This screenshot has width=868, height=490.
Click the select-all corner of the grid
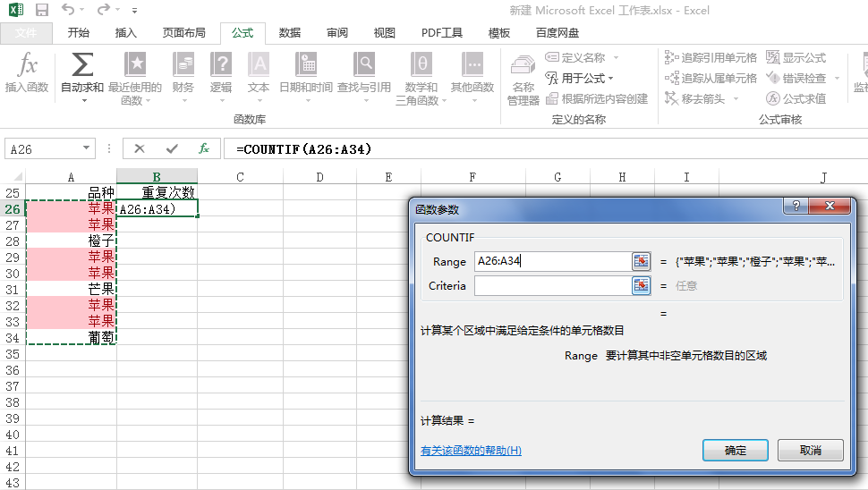[13, 176]
